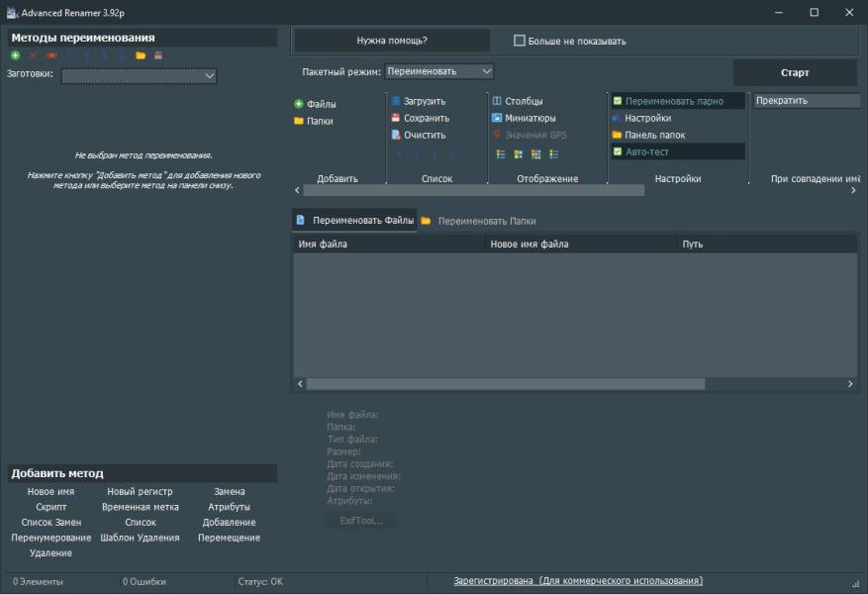The image size is (868, 594).
Task: Click the file list horizontal scrollbar
Action: (x=506, y=384)
